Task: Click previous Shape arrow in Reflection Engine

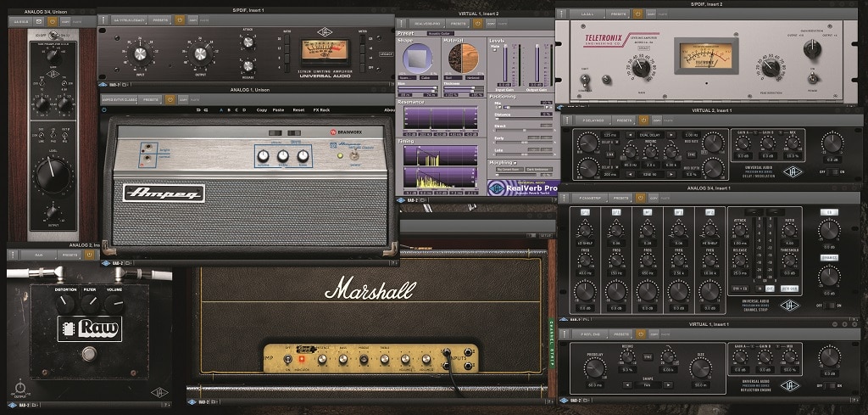Action: coord(626,384)
